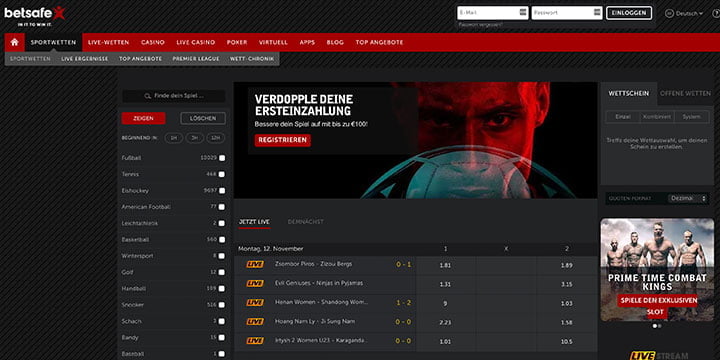The width and height of the screenshot is (720, 360).
Task: Open Top Angebote in red navigation bar
Action: point(379,42)
